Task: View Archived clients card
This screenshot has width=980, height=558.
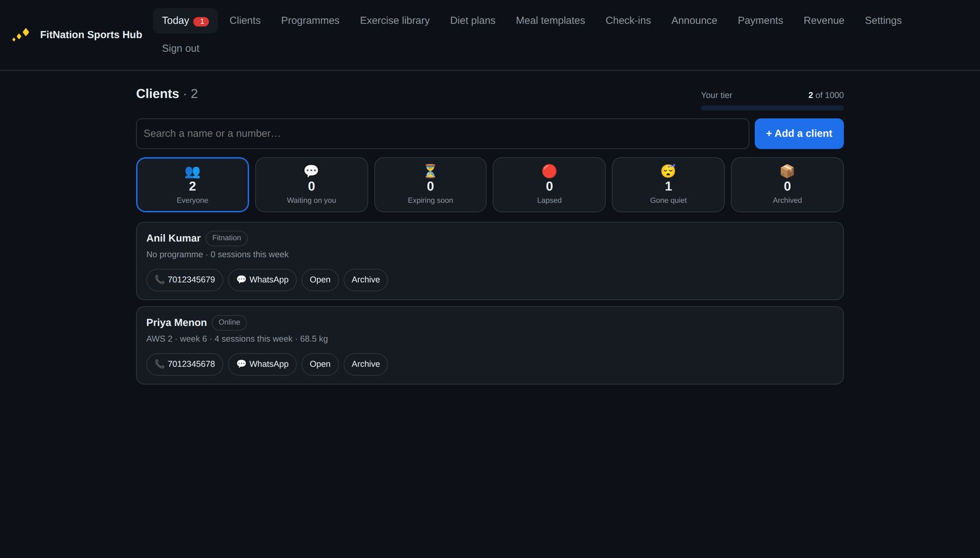Action: [x=787, y=185]
